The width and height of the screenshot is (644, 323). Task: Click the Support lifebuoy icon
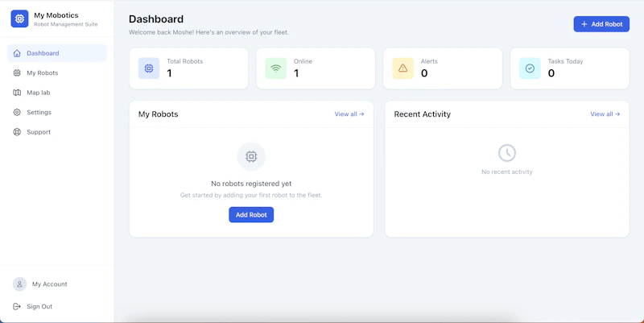pyautogui.click(x=17, y=132)
